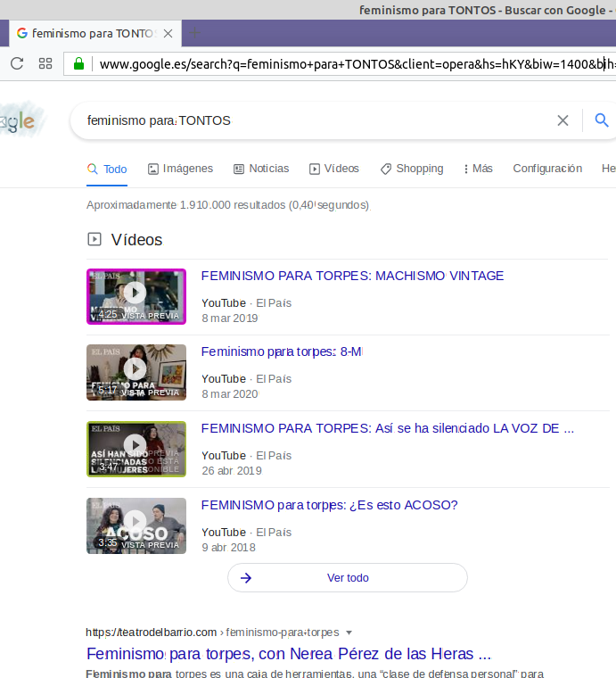
Task: Click the green security padlock icon
Action: 78,63
